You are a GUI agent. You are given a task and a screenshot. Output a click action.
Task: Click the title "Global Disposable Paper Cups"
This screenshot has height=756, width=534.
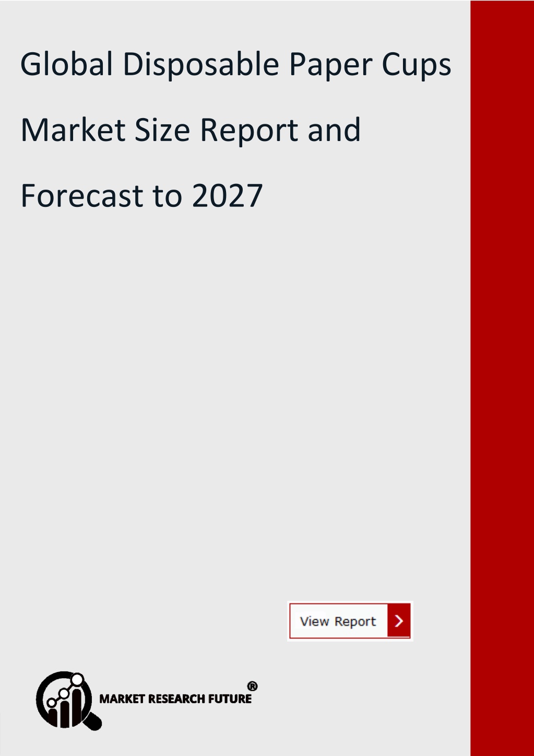(236, 65)
